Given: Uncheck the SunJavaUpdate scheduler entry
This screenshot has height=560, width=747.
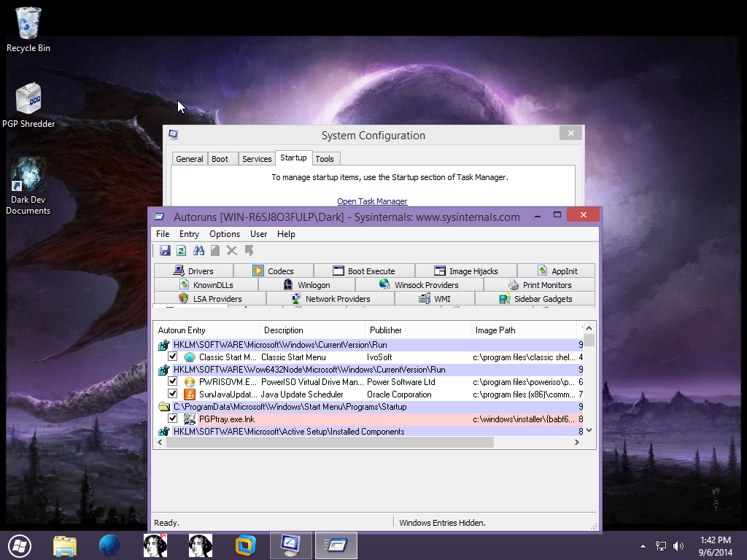Looking at the screenshot, I should point(172,394).
